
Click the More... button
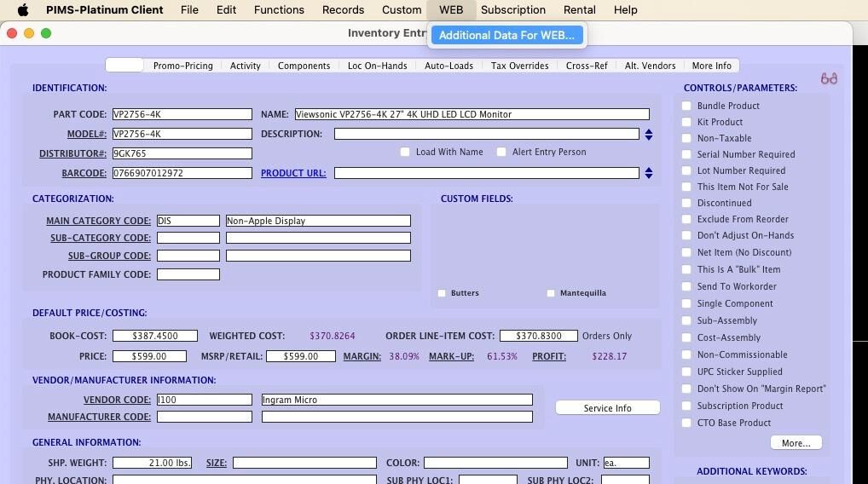point(796,442)
